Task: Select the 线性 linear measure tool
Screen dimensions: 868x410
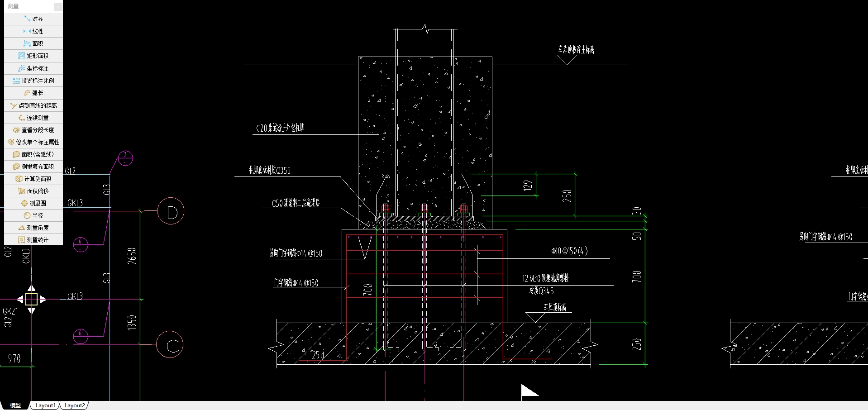Action: pos(33,31)
